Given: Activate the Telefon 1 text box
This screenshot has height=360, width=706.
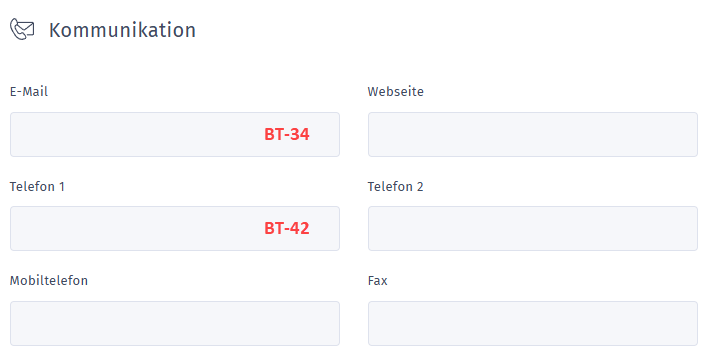Looking at the screenshot, I should pos(175,229).
